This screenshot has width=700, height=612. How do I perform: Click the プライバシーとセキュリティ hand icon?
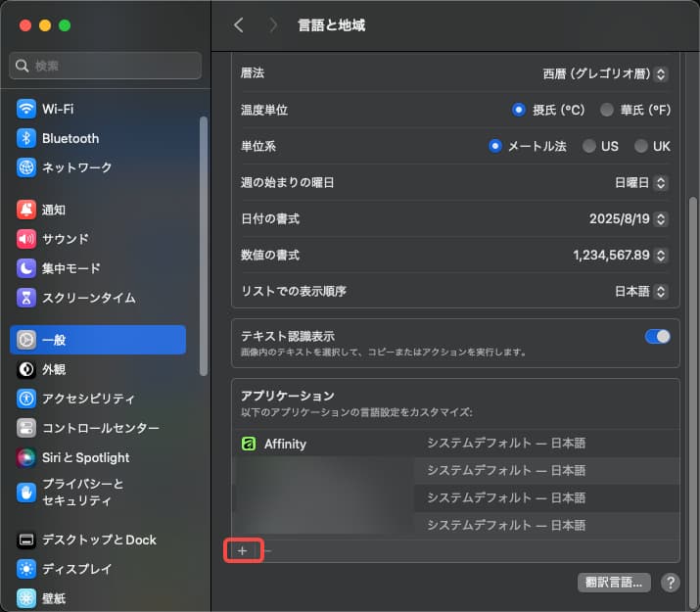pyautogui.click(x=26, y=493)
